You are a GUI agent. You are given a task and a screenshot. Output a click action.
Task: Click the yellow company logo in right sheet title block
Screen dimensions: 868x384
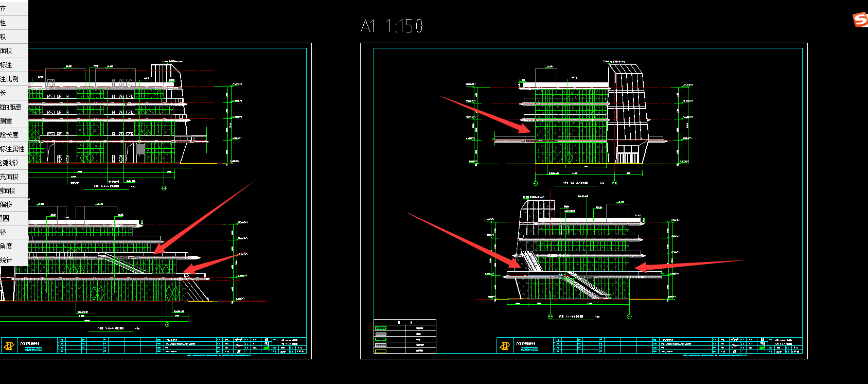(x=505, y=345)
